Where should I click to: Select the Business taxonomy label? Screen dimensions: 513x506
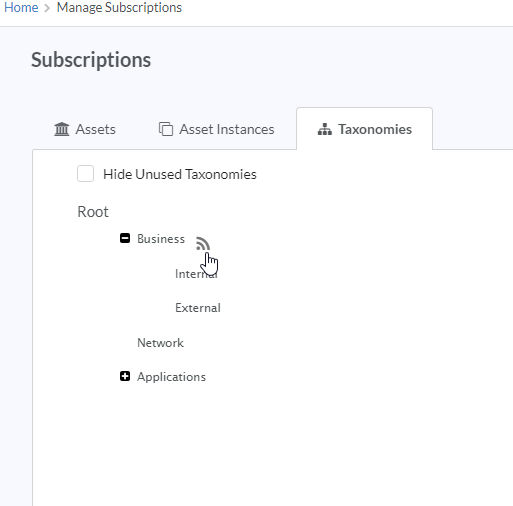click(x=161, y=239)
